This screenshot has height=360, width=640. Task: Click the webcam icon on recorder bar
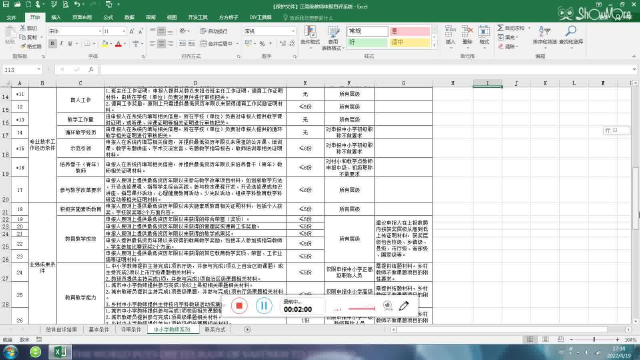(387, 305)
